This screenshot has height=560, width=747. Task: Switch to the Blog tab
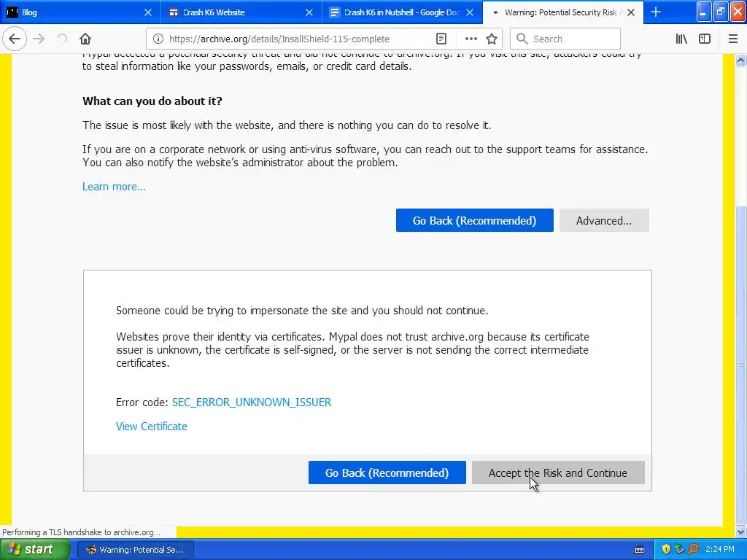[x=80, y=12]
